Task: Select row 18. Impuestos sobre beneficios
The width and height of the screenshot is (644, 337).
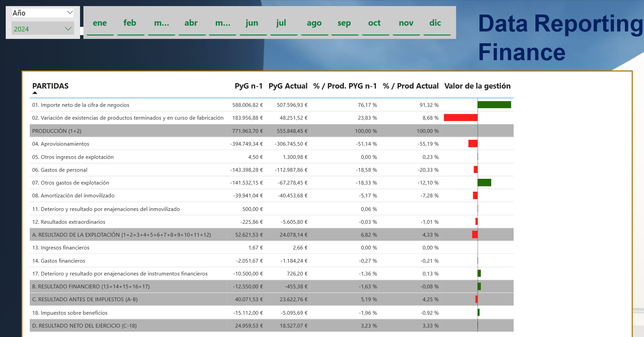Action: point(272,313)
